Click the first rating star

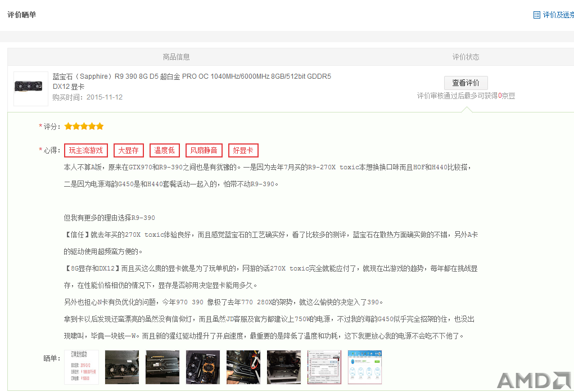[x=68, y=127]
